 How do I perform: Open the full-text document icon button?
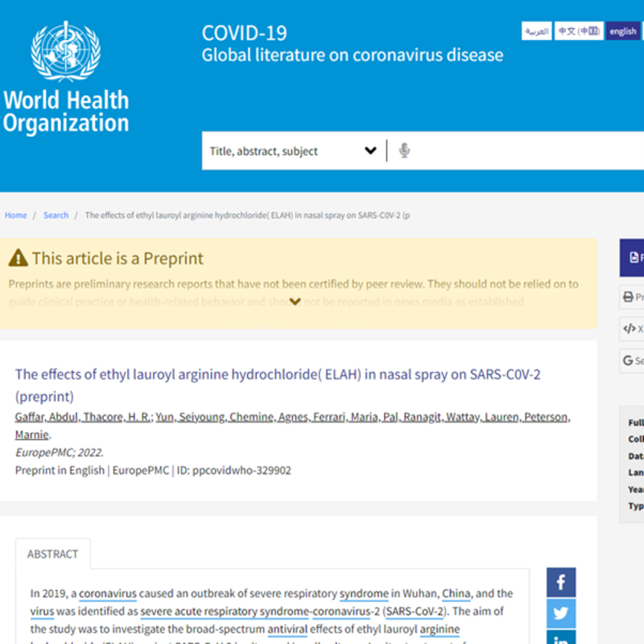(634, 258)
